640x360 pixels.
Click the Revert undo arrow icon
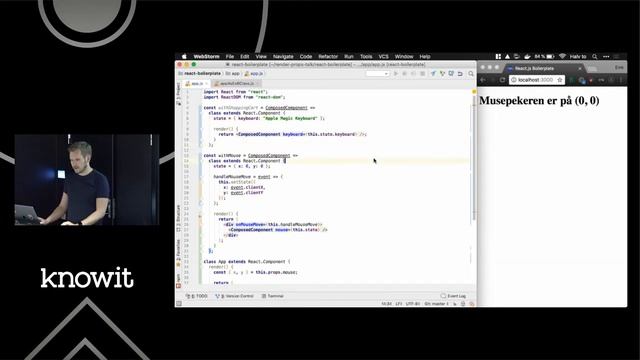[x=460, y=73]
